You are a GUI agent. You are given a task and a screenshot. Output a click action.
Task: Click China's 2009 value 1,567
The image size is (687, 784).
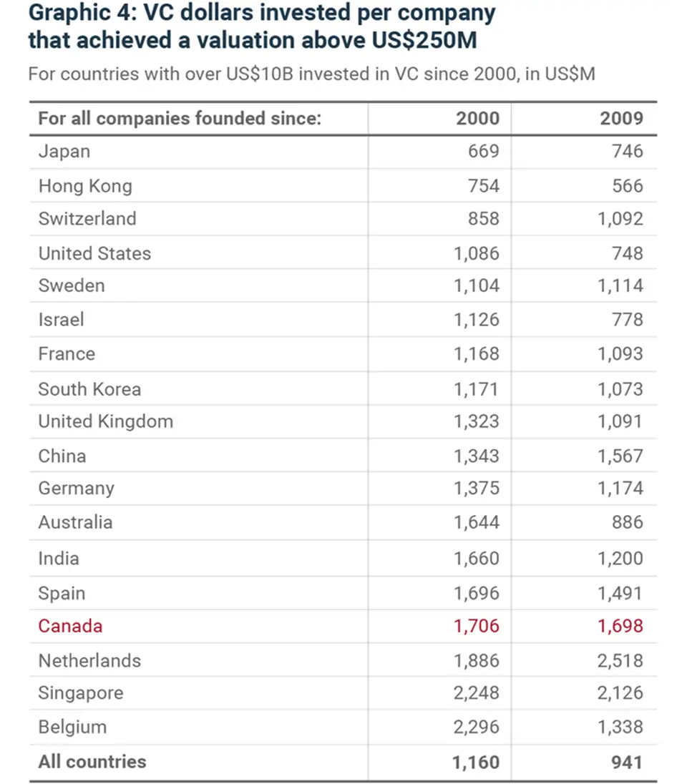(x=620, y=456)
